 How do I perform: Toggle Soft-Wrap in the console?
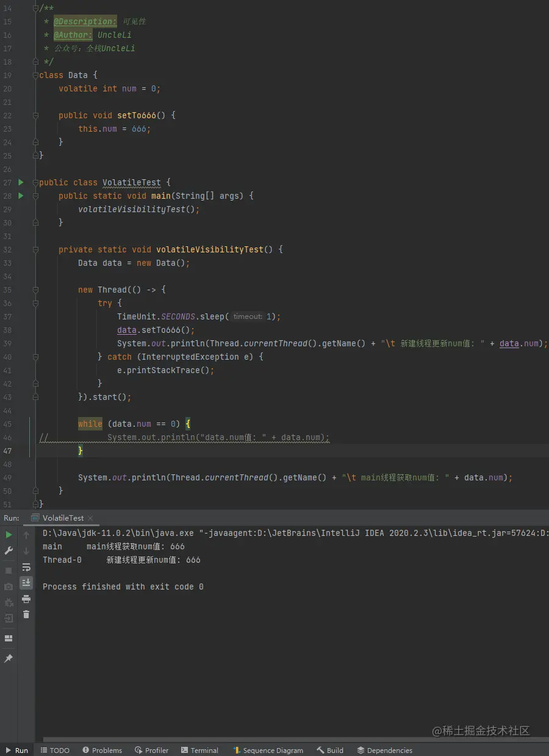26,567
